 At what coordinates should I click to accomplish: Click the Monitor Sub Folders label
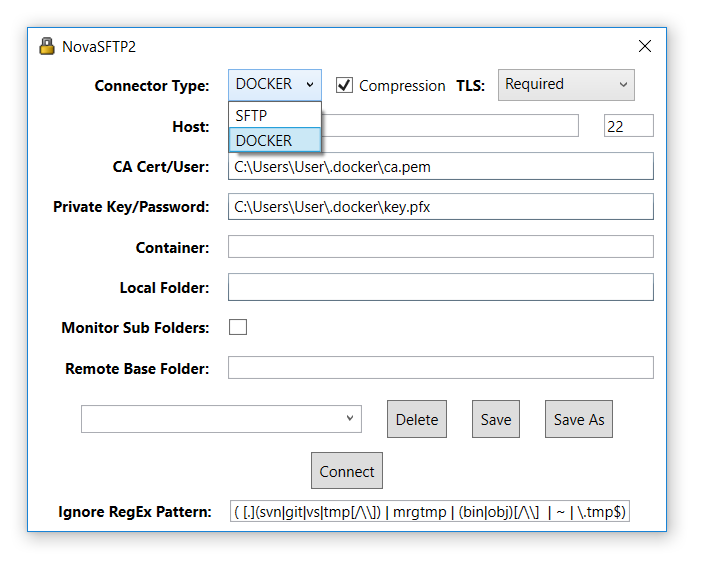point(135,327)
